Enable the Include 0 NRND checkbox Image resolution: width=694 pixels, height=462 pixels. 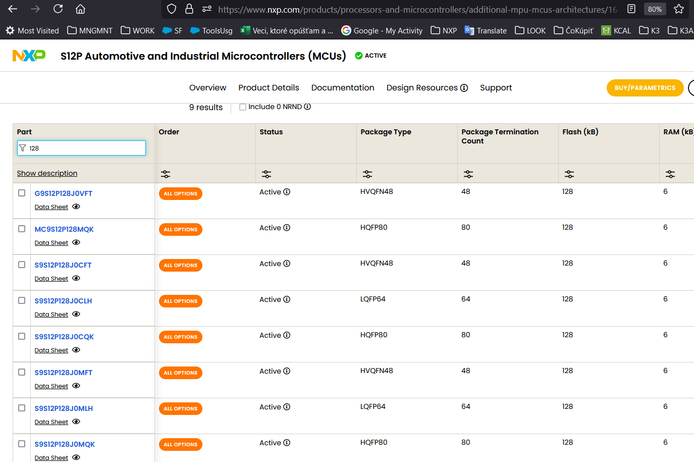tap(243, 107)
